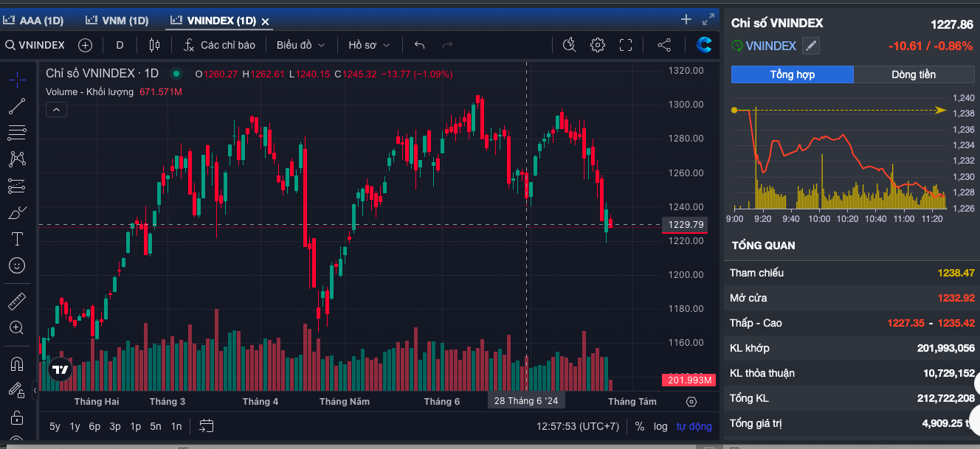Image resolution: width=980 pixels, height=449 pixels.
Task: Select the crosshair cursor tool
Action: tap(16, 79)
